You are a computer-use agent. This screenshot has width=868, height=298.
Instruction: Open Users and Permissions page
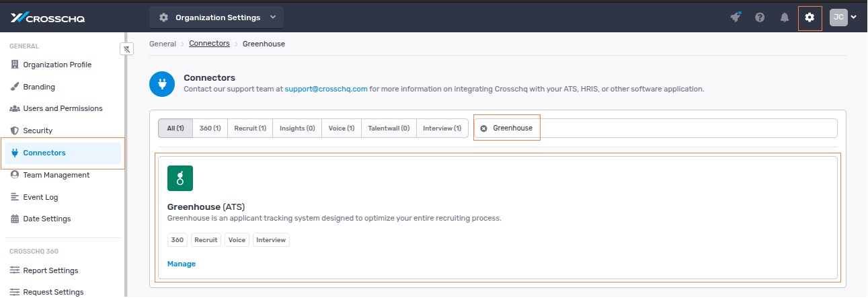[63, 108]
